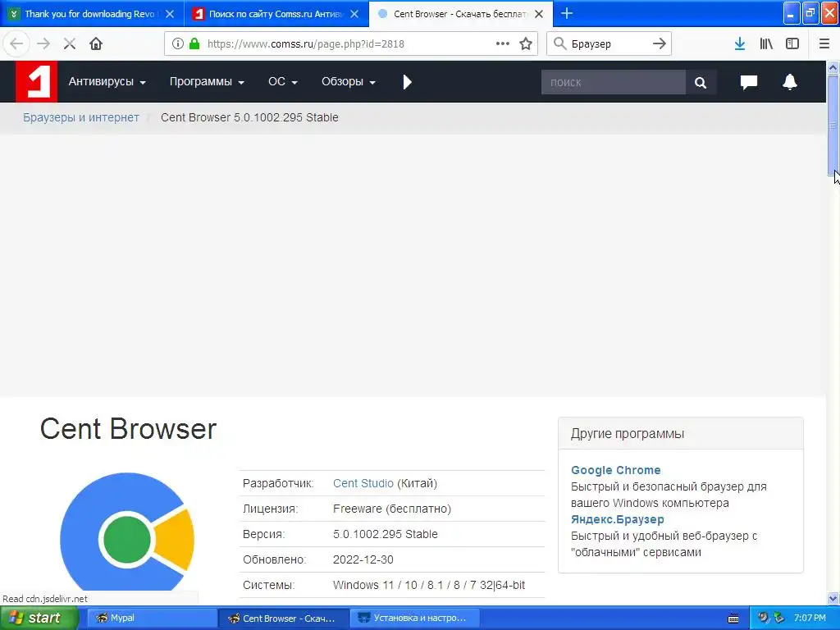Go back using the browser back arrow
The height and width of the screenshot is (630, 840).
click(16, 43)
